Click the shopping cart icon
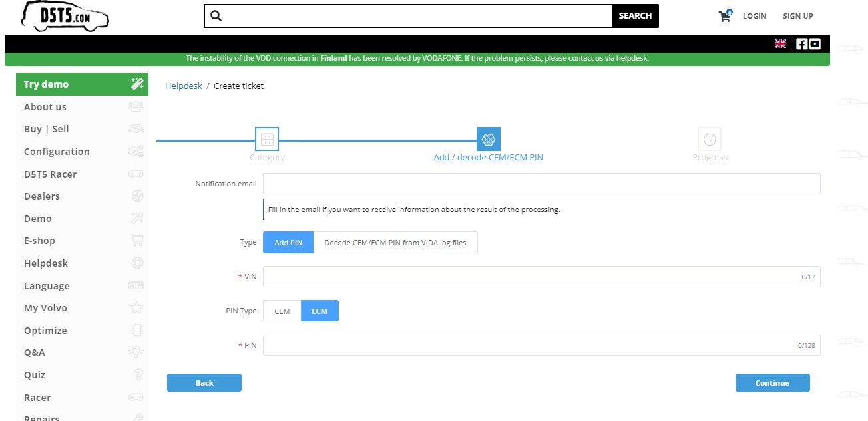This screenshot has width=868, height=421. (725, 17)
